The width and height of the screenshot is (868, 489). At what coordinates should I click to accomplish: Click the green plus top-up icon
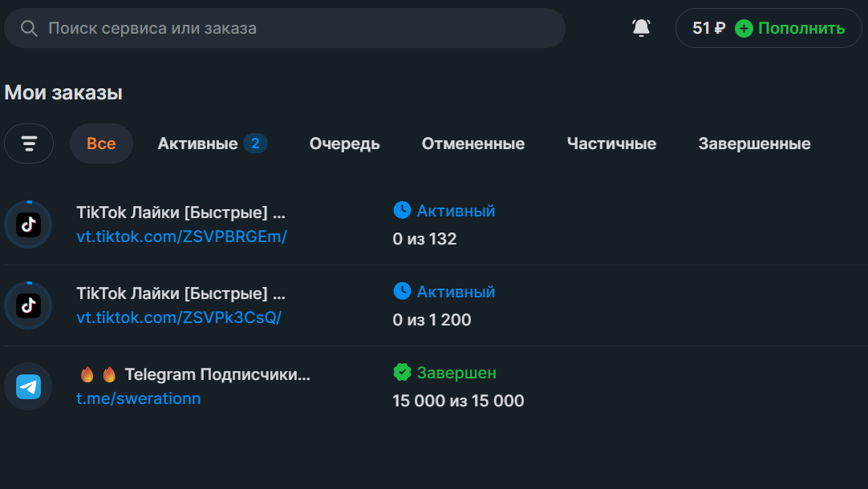tap(744, 28)
